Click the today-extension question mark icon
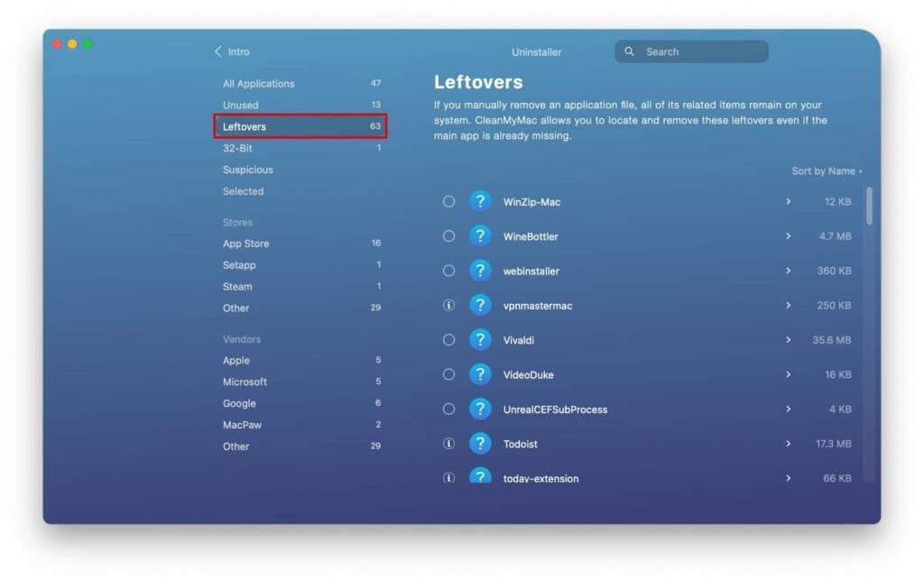 click(480, 475)
